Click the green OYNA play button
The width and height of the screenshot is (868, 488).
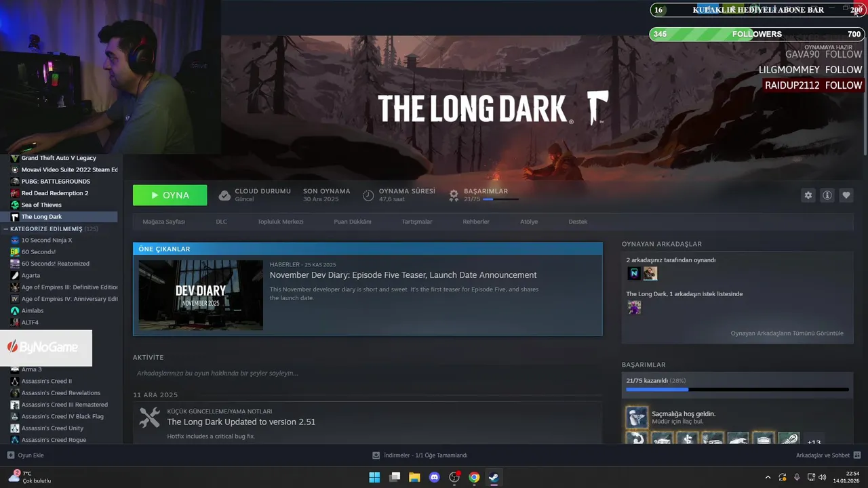(170, 195)
